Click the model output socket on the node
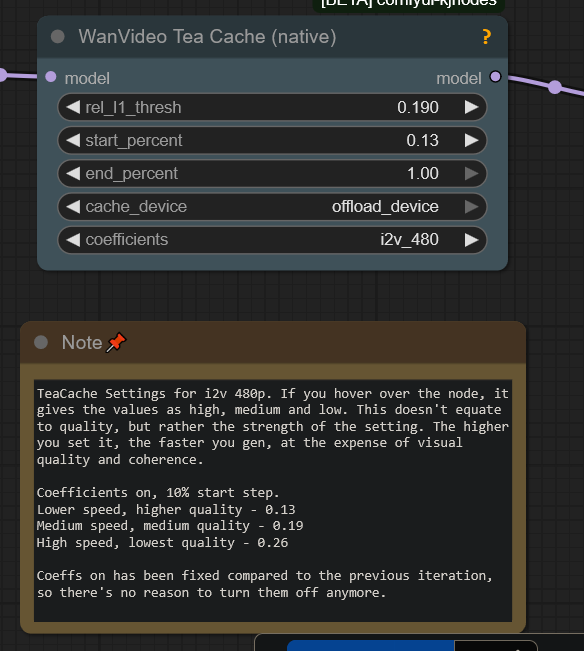 495,77
